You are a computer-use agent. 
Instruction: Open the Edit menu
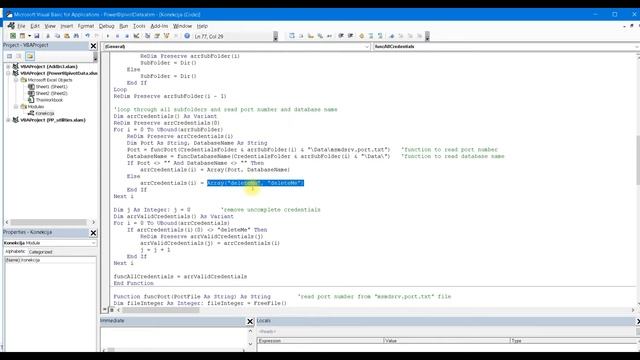click(35, 26)
